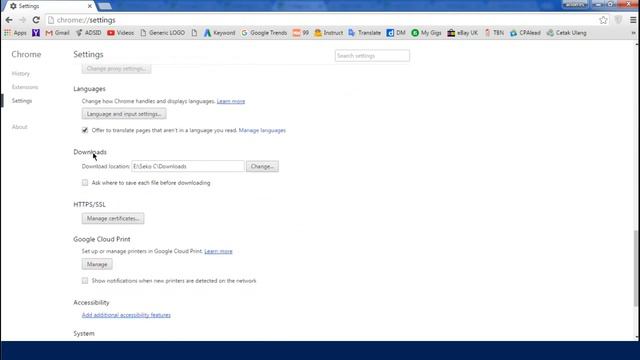Open the Google Trends bookmark
640x360 pixels.
tap(264, 33)
